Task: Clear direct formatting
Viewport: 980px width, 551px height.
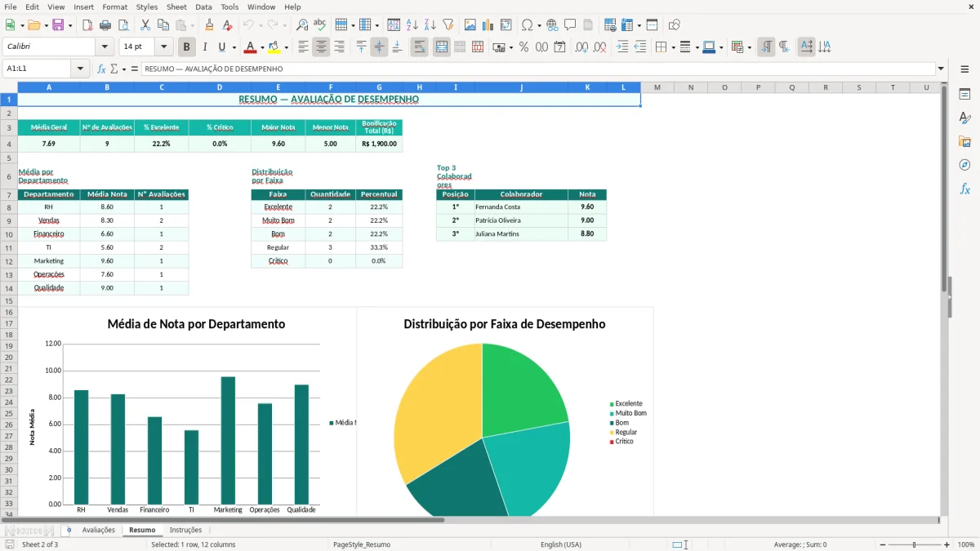Action: pos(227,25)
